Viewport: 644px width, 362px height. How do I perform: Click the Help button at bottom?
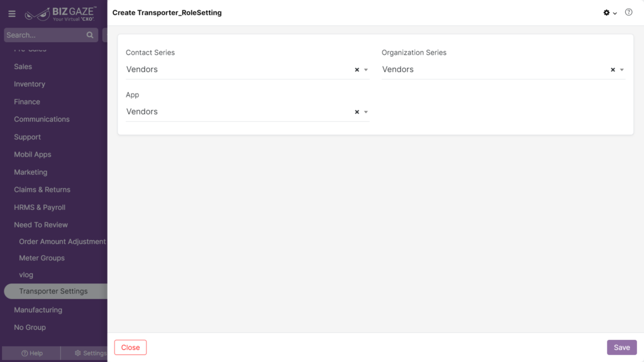[x=31, y=353]
